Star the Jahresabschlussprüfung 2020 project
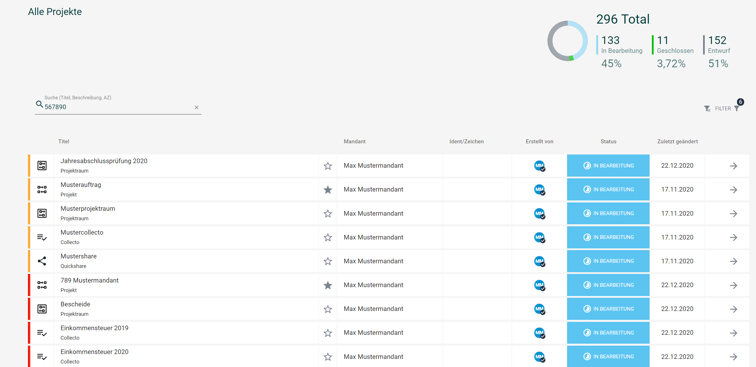 coord(328,166)
